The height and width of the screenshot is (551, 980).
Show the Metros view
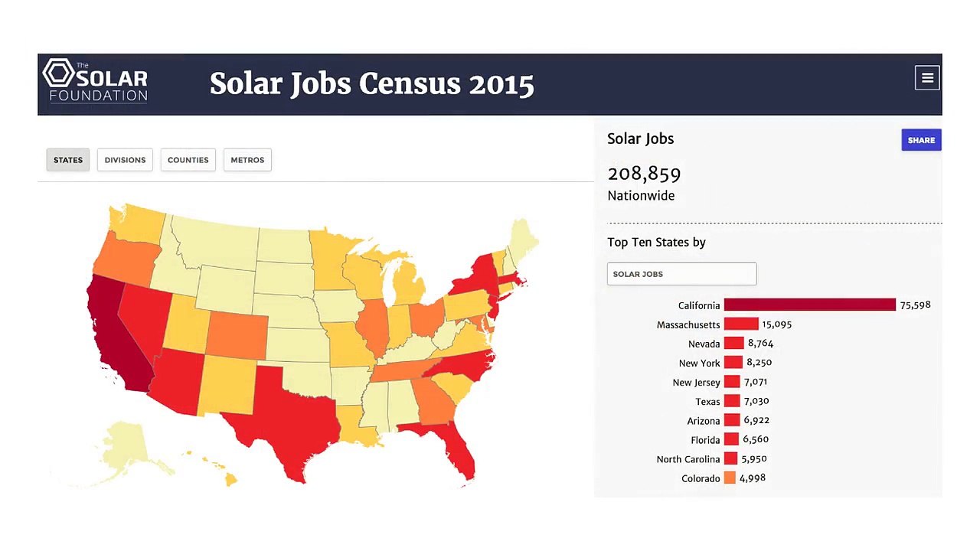(x=247, y=160)
